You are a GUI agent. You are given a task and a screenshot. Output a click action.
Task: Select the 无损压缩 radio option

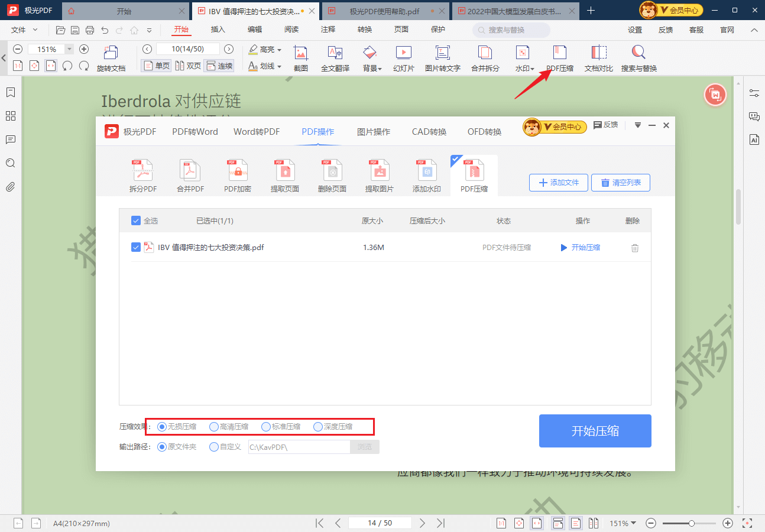[x=162, y=427]
